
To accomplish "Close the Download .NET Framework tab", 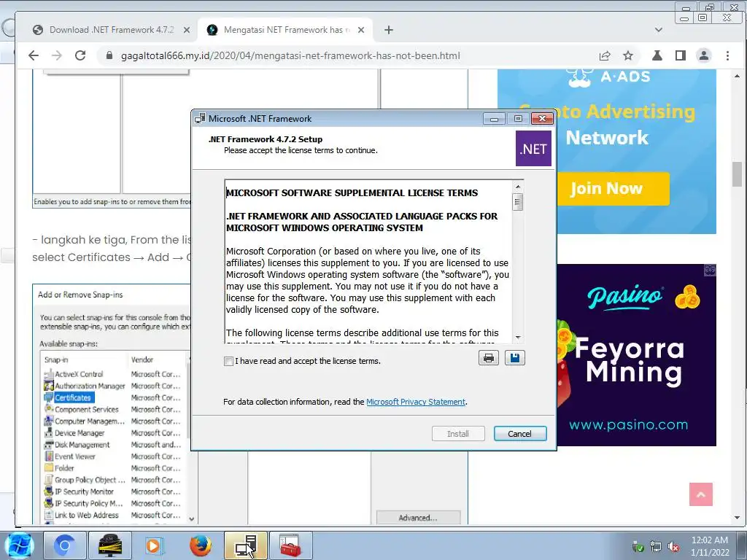I will pos(187,30).
